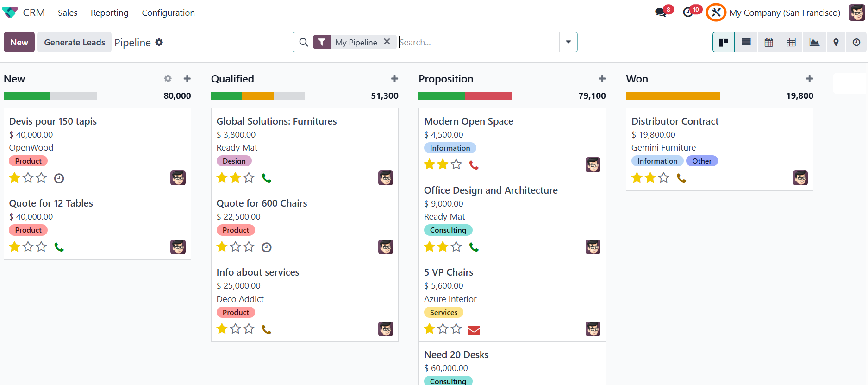868x385 pixels.
Task: Open the Configuration menu
Action: click(x=168, y=13)
